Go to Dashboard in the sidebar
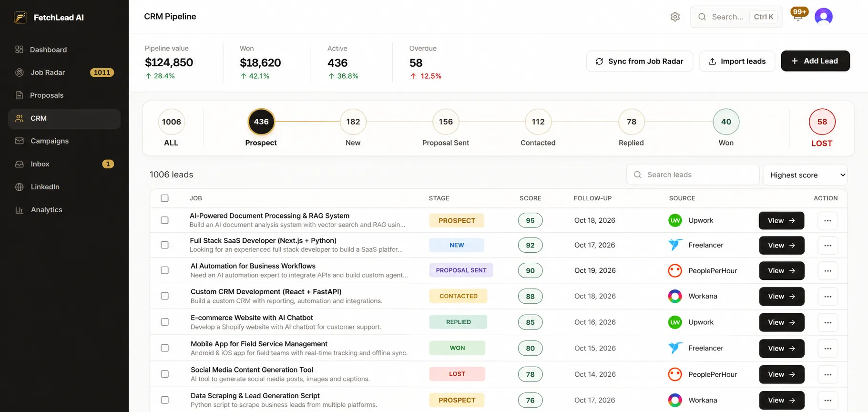Viewport: 868px width, 412px height. (64, 50)
